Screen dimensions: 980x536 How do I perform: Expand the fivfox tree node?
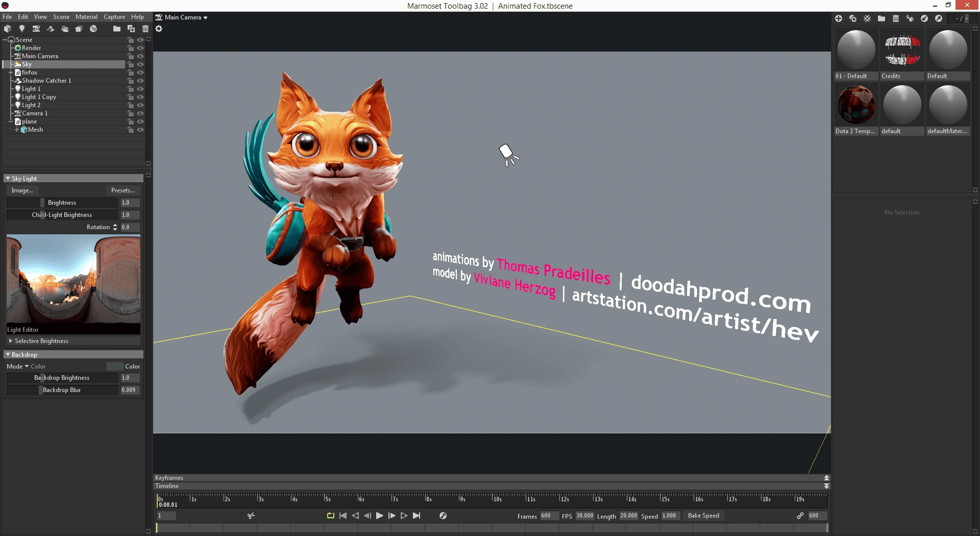click(11, 72)
